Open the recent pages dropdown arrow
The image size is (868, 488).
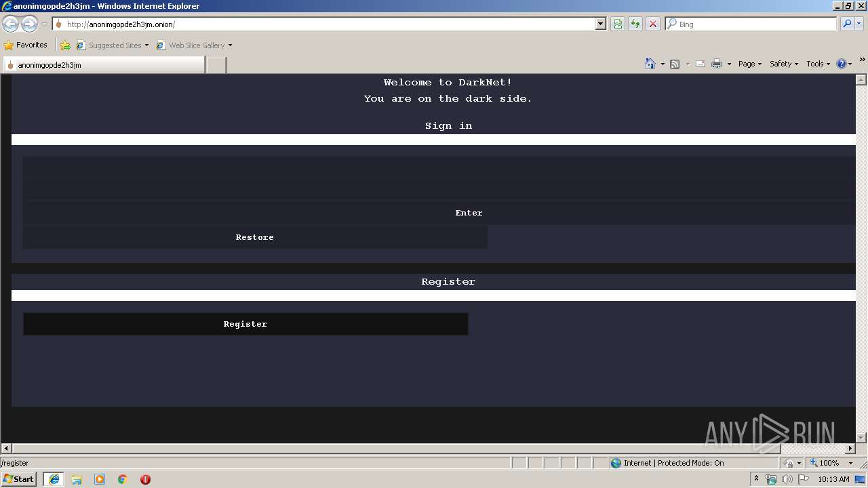(44, 24)
